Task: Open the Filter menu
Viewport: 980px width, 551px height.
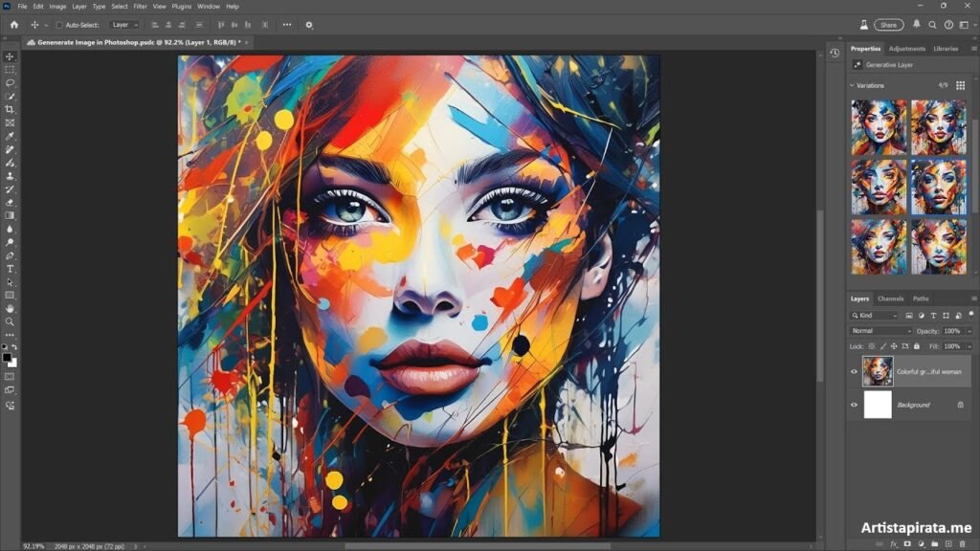Action: click(x=139, y=6)
